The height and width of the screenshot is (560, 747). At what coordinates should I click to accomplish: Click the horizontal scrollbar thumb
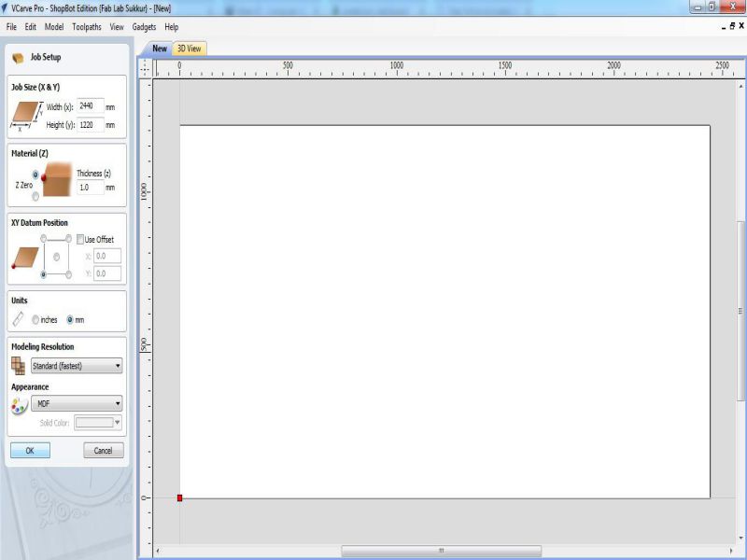click(441, 551)
